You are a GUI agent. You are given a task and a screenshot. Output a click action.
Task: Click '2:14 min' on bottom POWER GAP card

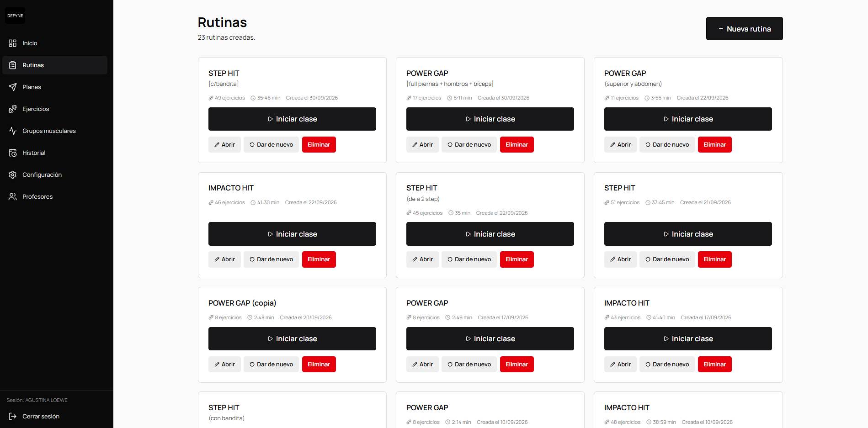(x=461, y=422)
